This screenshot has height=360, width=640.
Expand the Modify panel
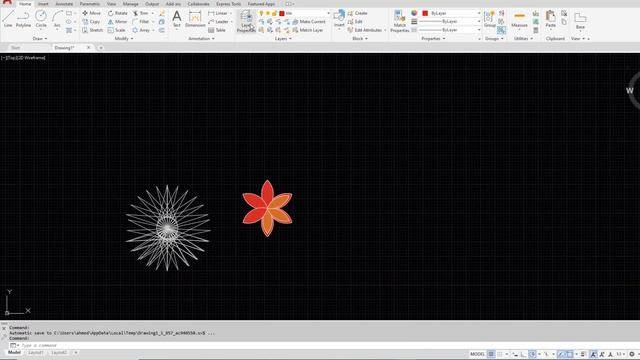pos(124,38)
